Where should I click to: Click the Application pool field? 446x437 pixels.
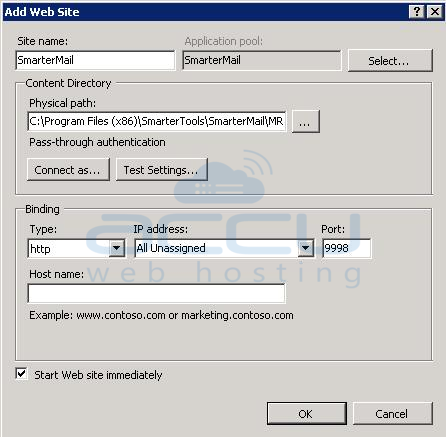click(262, 60)
